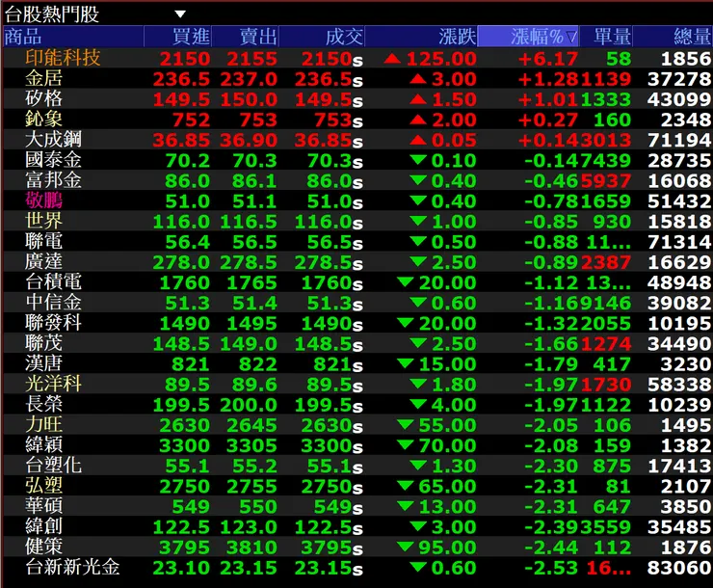Select the 聯電 stock name
This screenshot has width=713, height=588.
[x=43, y=241]
